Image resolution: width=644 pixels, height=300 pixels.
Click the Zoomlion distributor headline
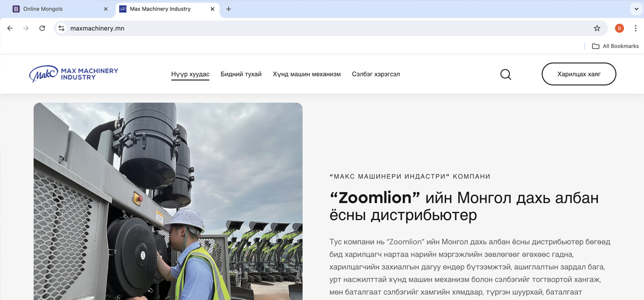[x=464, y=206]
